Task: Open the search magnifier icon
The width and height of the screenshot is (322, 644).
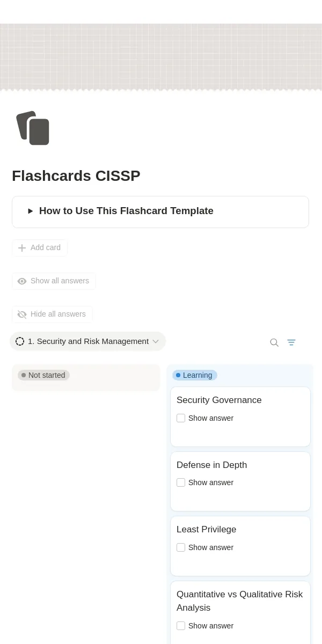Action: point(274,342)
